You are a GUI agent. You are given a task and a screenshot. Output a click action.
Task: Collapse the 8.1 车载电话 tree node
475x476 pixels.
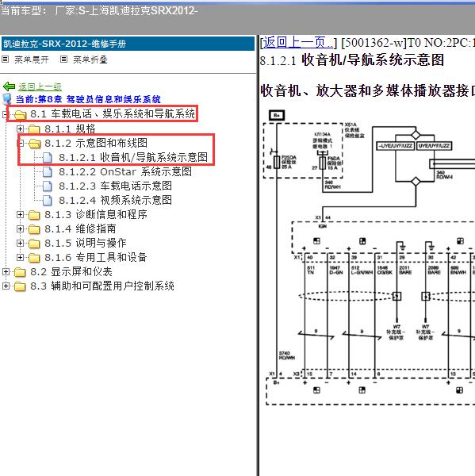(4, 115)
